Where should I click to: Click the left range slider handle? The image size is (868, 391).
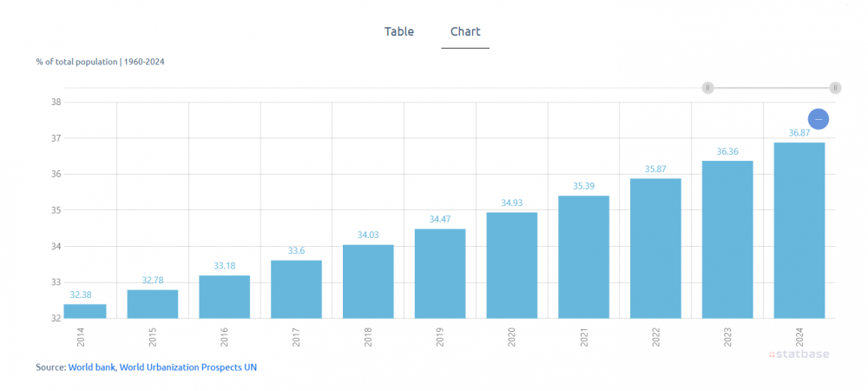pyautogui.click(x=708, y=88)
